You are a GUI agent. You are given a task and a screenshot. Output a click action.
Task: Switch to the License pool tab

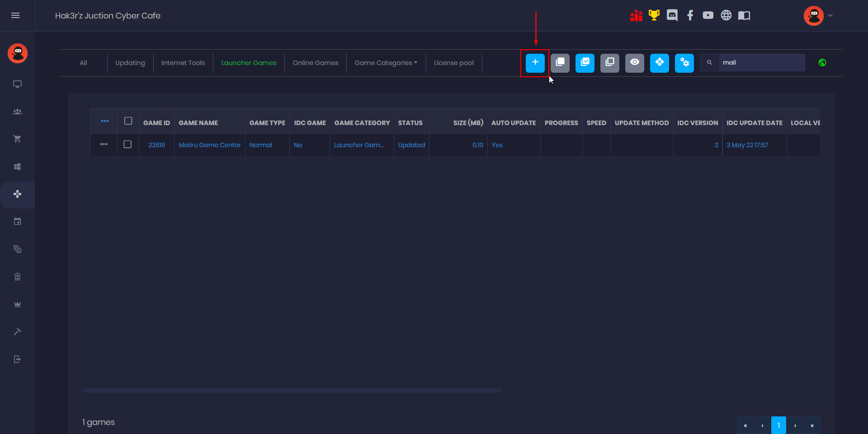453,63
